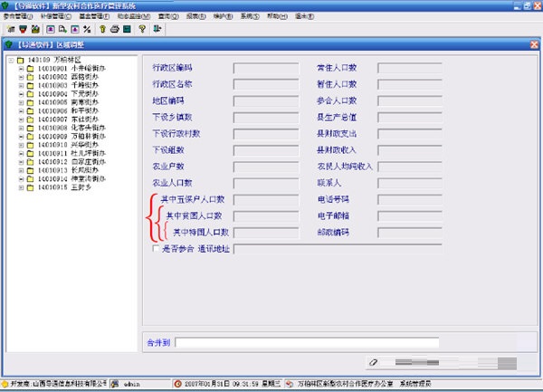This screenshot has height=392, width=543.
Task: Click the document search toolbar icon
Action: pyautogui.click(x=62, y=30)
